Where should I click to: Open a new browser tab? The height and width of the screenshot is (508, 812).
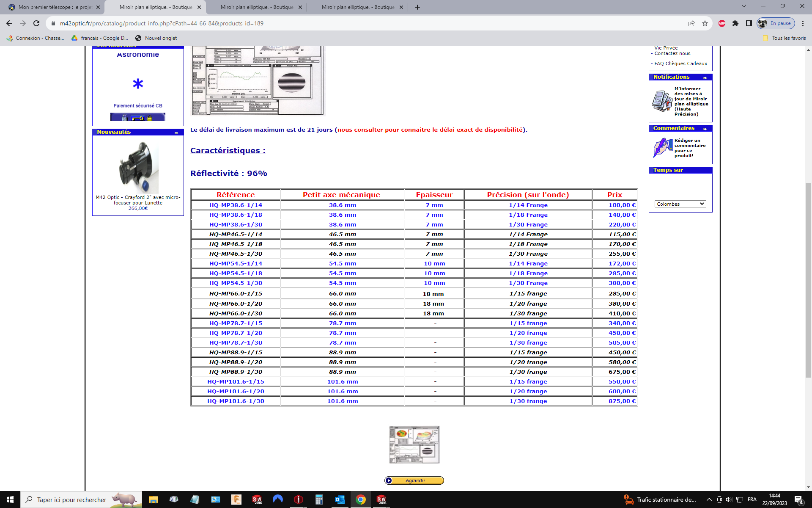tap(417, 7)
